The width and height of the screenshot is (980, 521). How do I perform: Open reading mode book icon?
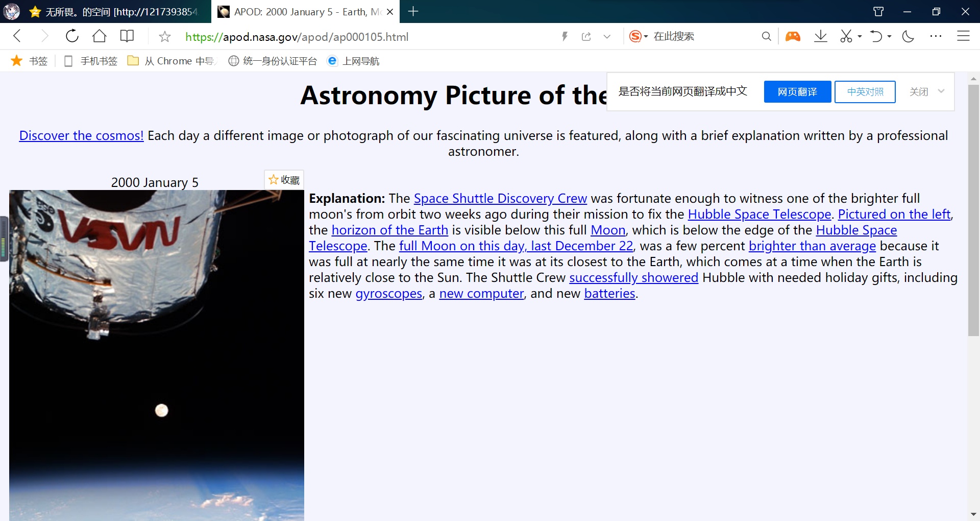127,36
